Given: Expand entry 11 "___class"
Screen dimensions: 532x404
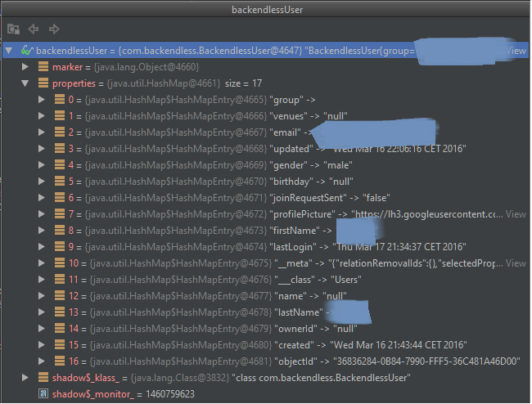Looking at the screenshot, I should click(x=42, y=279).
